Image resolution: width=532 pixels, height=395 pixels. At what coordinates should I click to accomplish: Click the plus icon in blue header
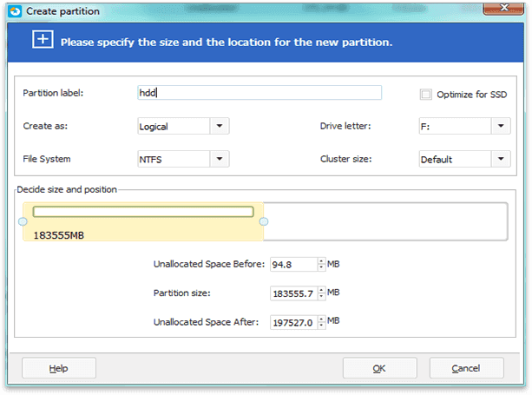point(43,39)
